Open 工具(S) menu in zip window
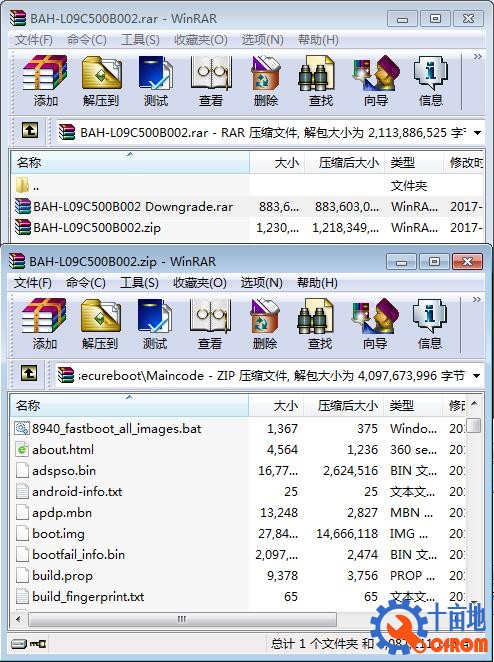Image resolution: width=494 pixels, height=662 pixels. (x=139, y=283)
